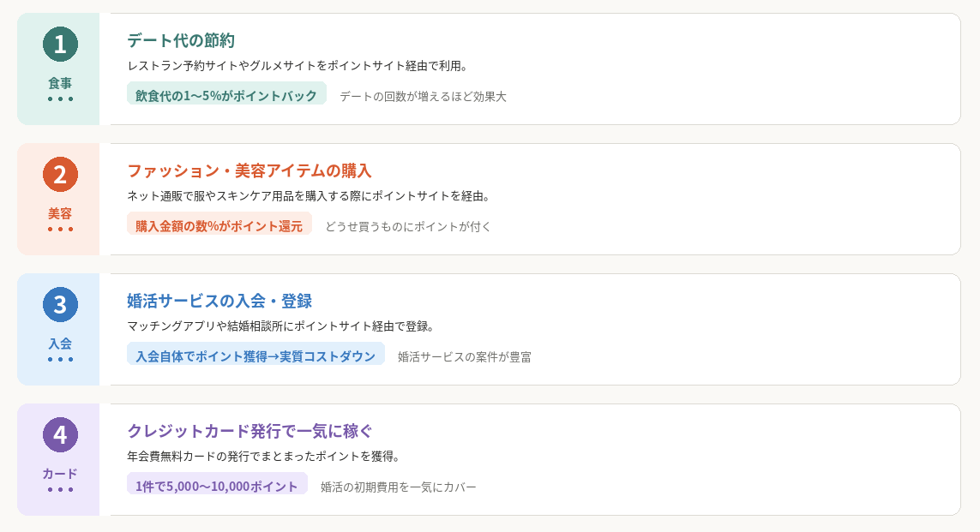Click the 入会自体でポイント獲得→実質コストダウン badge
The image size is (980, 532).
256,356
